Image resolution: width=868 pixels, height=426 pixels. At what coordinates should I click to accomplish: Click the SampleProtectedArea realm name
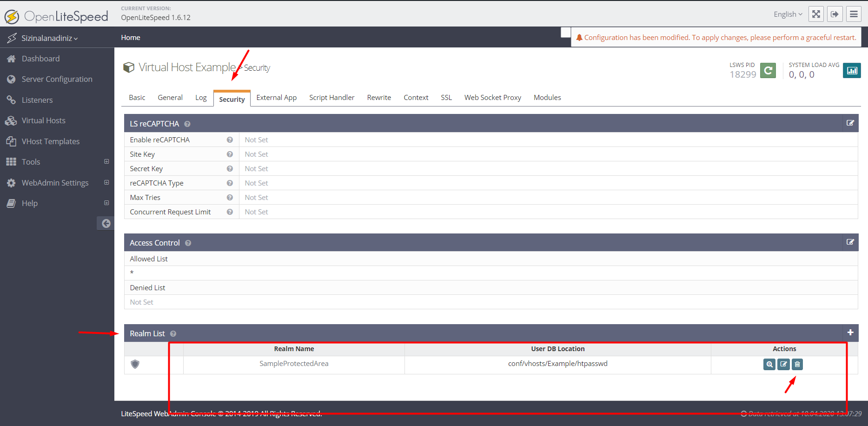click(294, 364)
